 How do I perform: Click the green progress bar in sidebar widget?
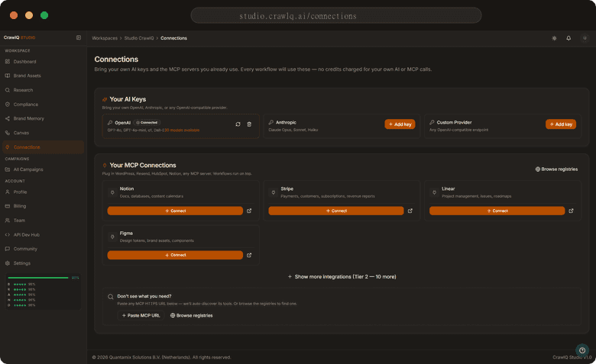(38, 278)
